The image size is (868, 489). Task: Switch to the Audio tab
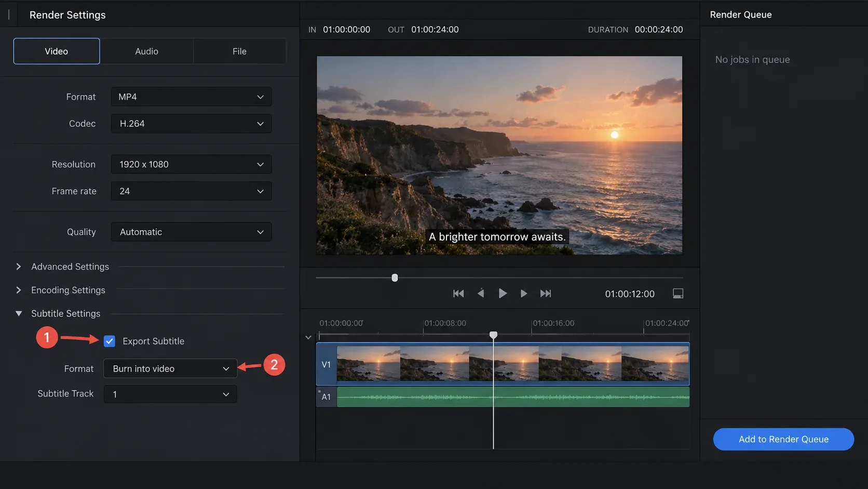coord(147,51)
